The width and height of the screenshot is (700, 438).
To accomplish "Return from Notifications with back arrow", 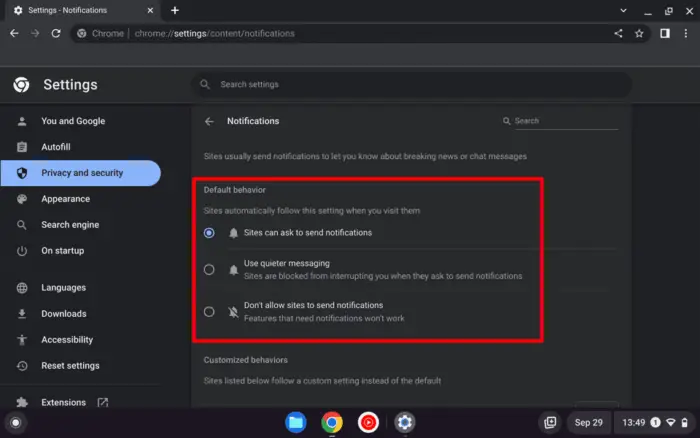I will (x=209, y=121).
